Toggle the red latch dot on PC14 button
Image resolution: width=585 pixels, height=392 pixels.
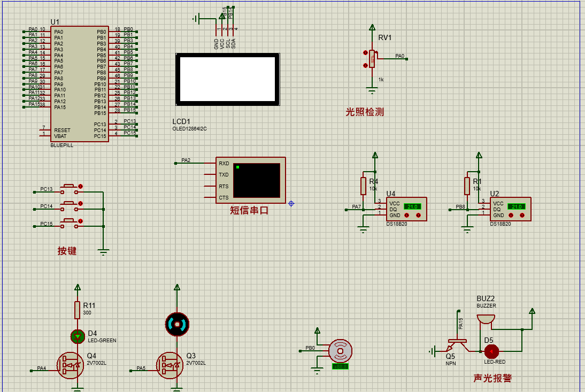(81, 204)
